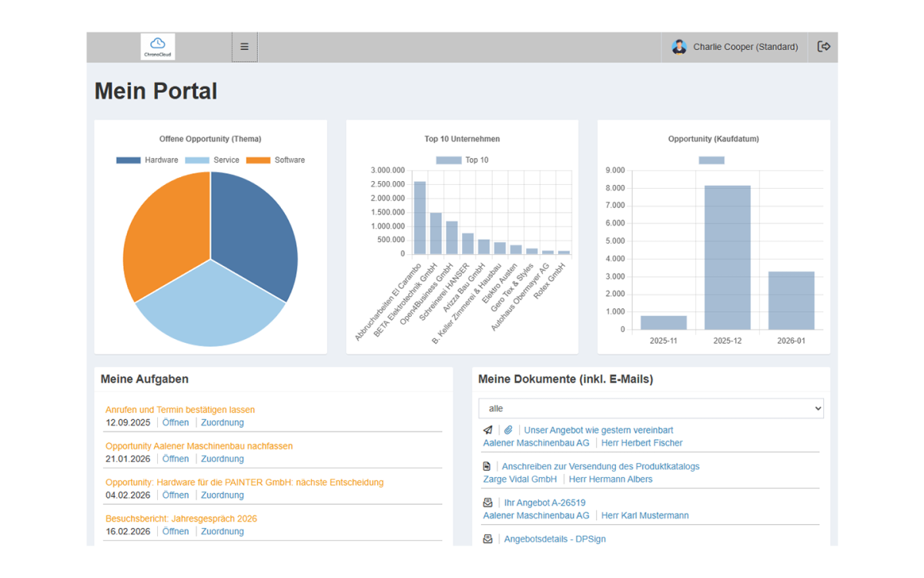Click the 2025-11 bar
924x578 pixels.
point(664,323)
